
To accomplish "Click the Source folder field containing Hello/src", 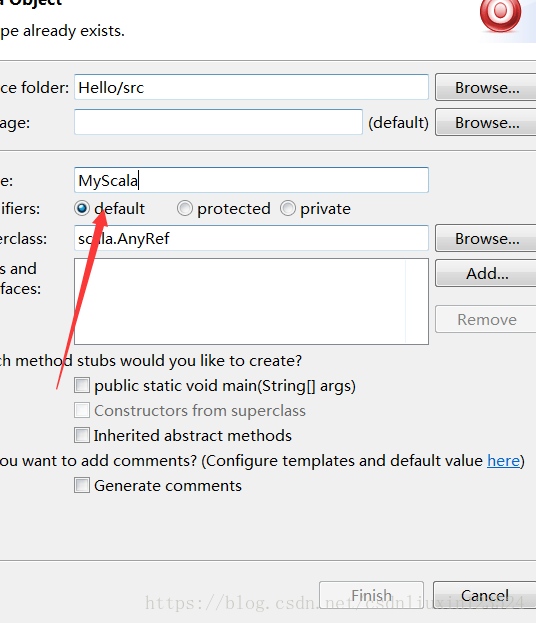I will (x=251, y=87).
